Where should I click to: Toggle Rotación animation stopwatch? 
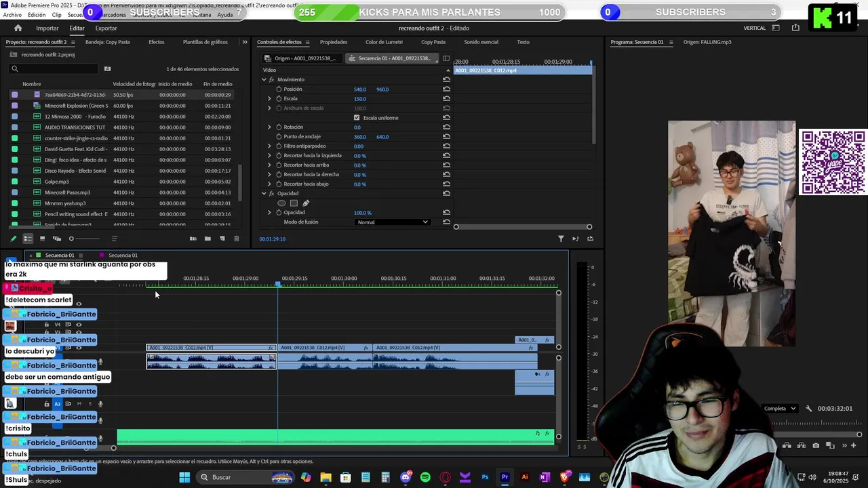(x=279, y=127)
